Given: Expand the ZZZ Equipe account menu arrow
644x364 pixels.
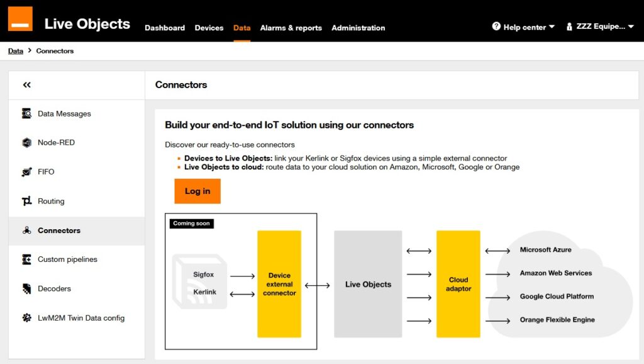Looking at the screenshot, I should pos(631,26).
